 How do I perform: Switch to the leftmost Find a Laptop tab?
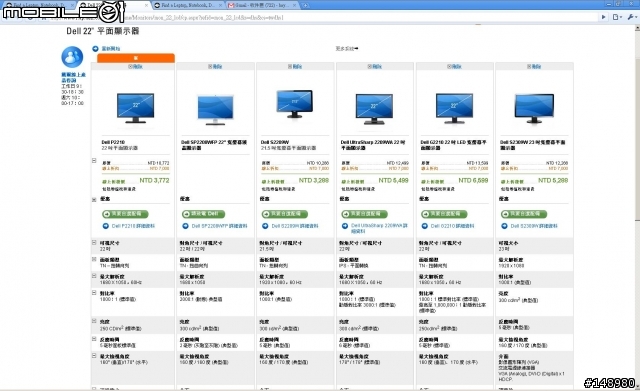39,5
